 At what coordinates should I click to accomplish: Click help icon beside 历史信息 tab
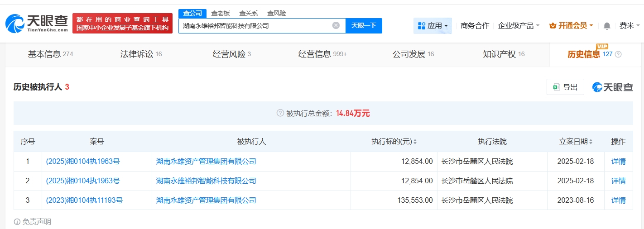click(618, 54)
